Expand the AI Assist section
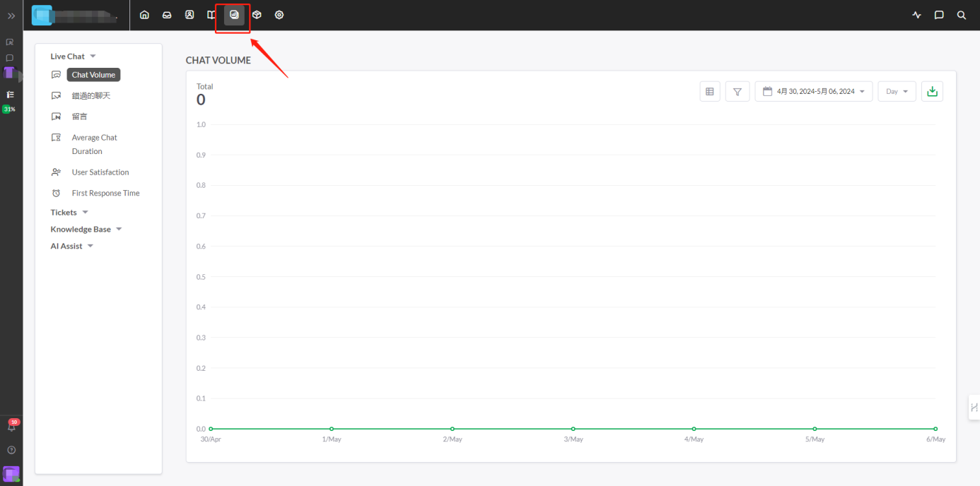980x486 pixels. coord(71,246)
